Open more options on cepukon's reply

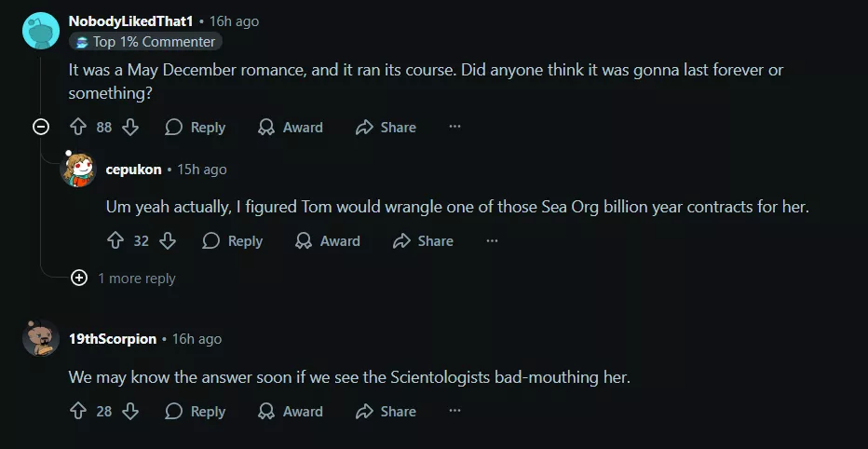[492, 241]
